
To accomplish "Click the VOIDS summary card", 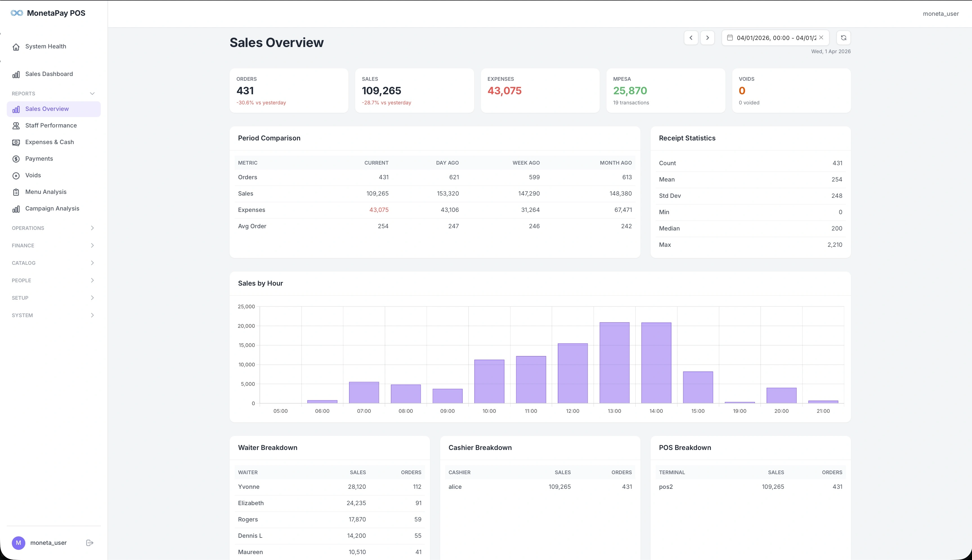I will pos(791,91).
